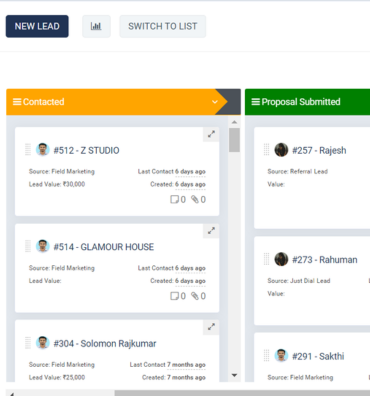370x401 pixels.
Task: Click the Proposal Submitted column hamburger handle
Action: (256, 102)
